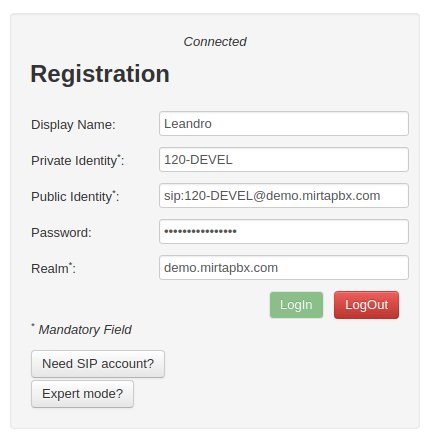Focus the Private Identity field with 120-DEVEL
430x446 pixels.
(x=284, y=160)
